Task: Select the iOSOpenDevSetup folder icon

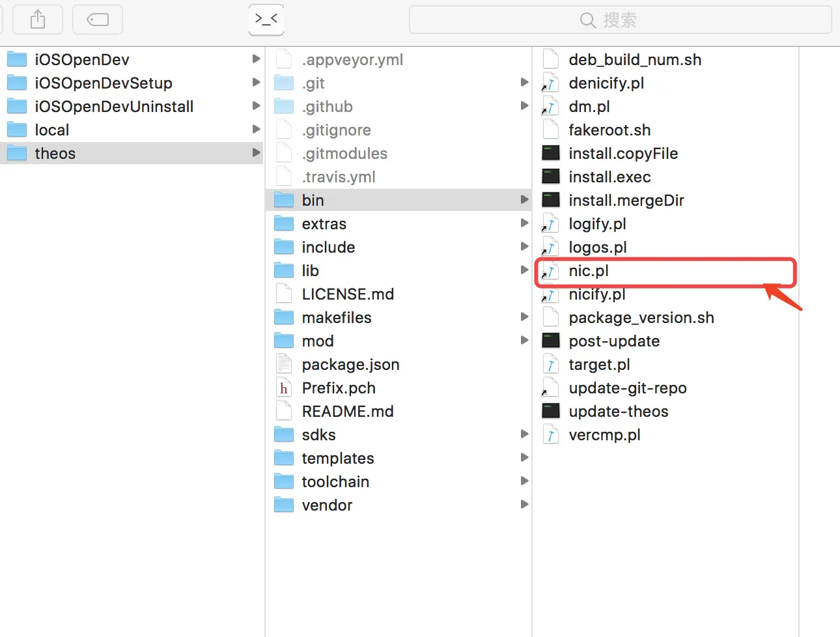Action: click(17, 83)
